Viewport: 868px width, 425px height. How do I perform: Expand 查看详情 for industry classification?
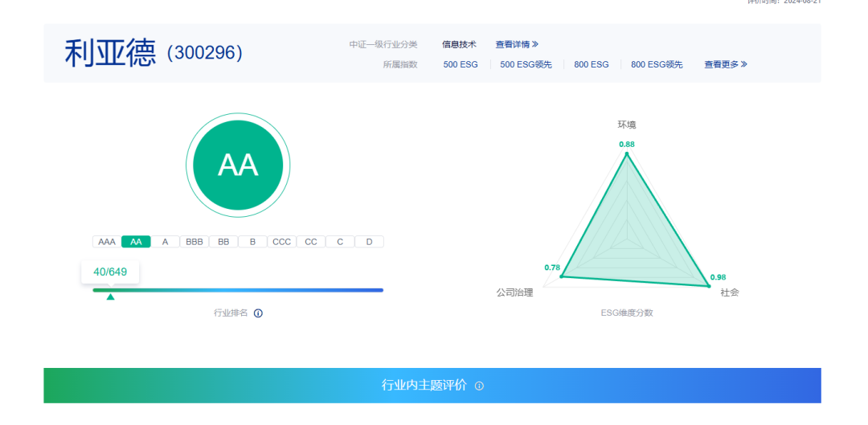pos(517,44)
